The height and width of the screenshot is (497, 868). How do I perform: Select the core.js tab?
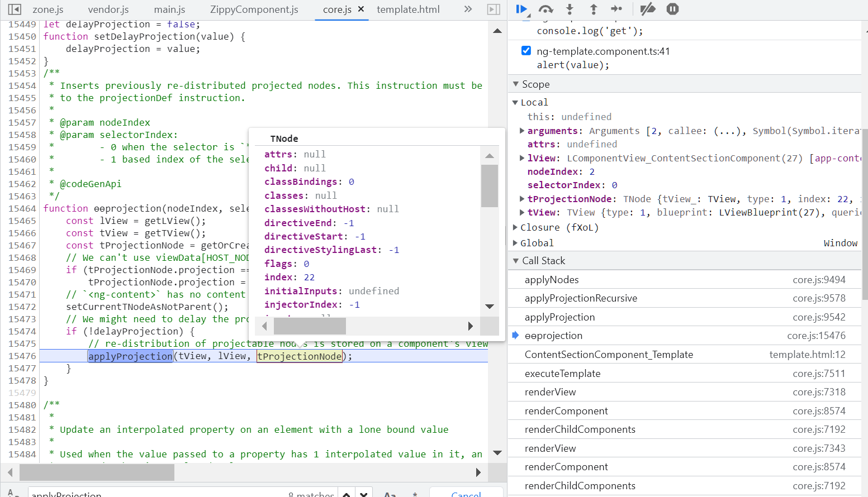pos(337,9)
